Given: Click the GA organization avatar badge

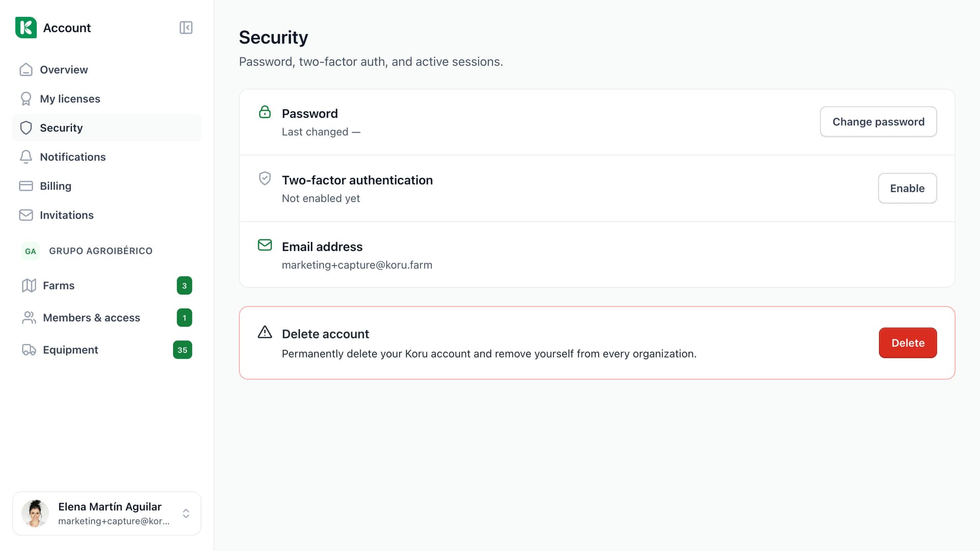Looking at the screenshot, I should [x=31, y=251].
